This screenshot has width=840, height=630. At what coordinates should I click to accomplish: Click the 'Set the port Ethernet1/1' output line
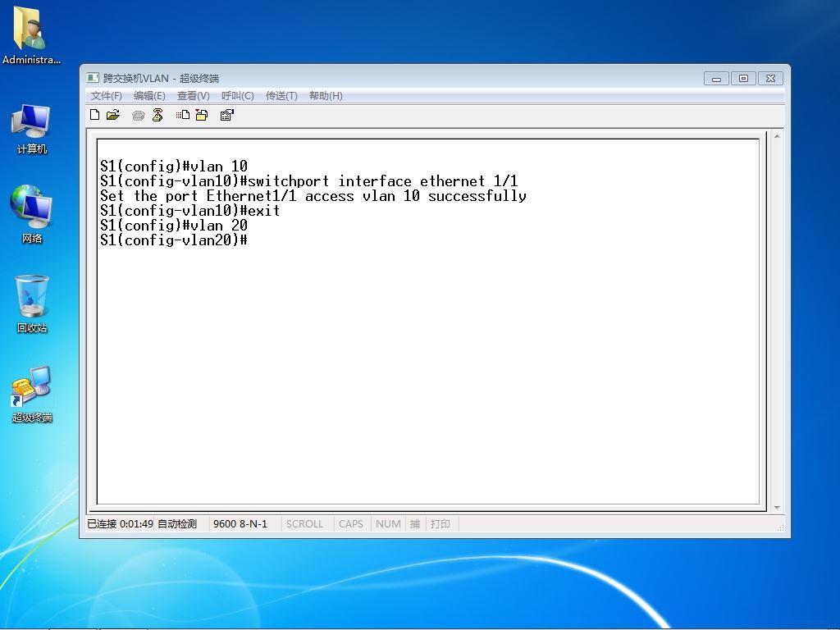(313, 196)
